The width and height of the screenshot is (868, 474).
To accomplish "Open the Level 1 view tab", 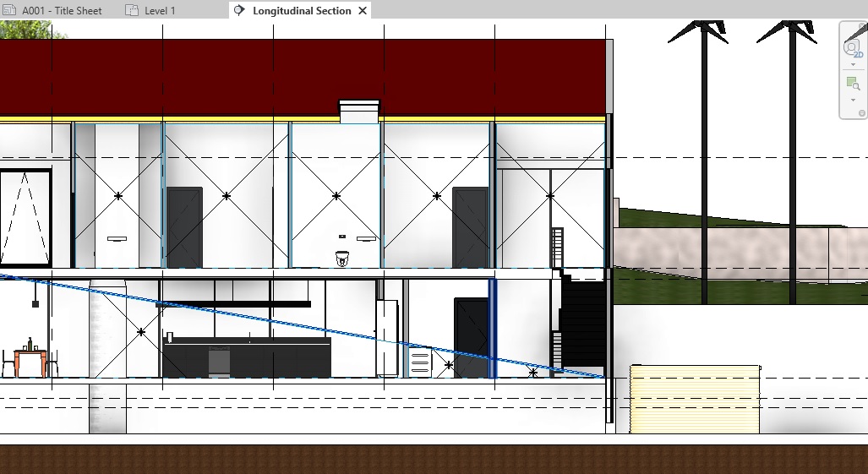I will 160,11.
